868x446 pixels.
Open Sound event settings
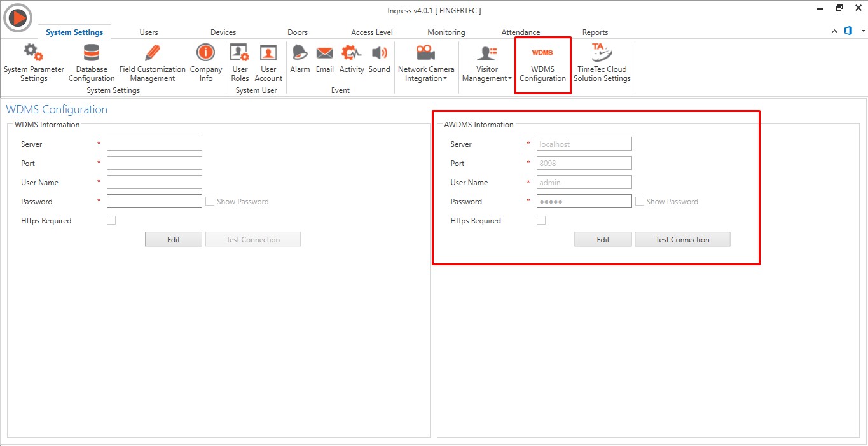(379, 59)
